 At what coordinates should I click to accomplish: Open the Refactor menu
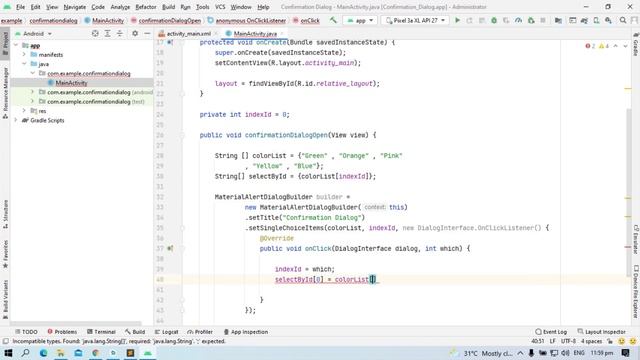click(146, 7)
